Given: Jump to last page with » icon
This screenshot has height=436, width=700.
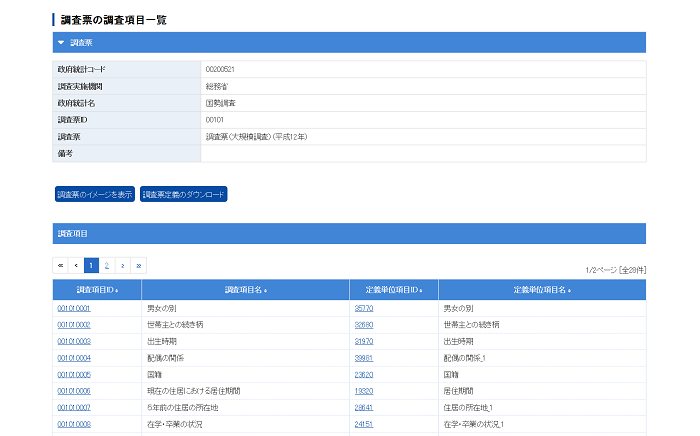Looking at the screenshot, I should tap(139, 266).
